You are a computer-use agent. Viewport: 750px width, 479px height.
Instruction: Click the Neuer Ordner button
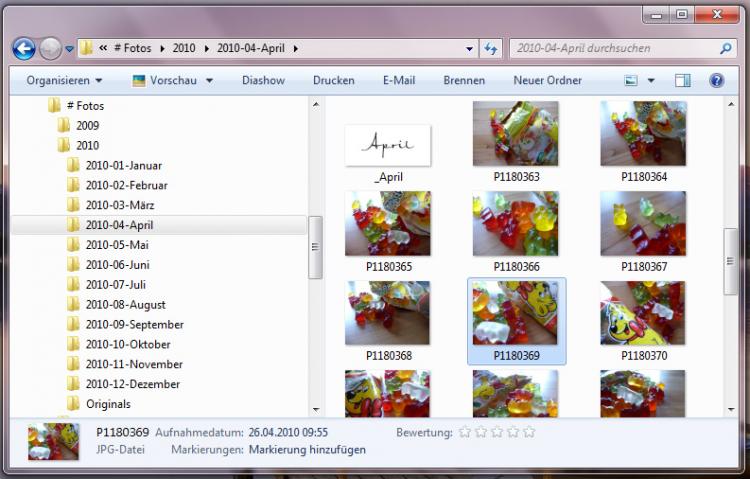(x=547, y=80)
